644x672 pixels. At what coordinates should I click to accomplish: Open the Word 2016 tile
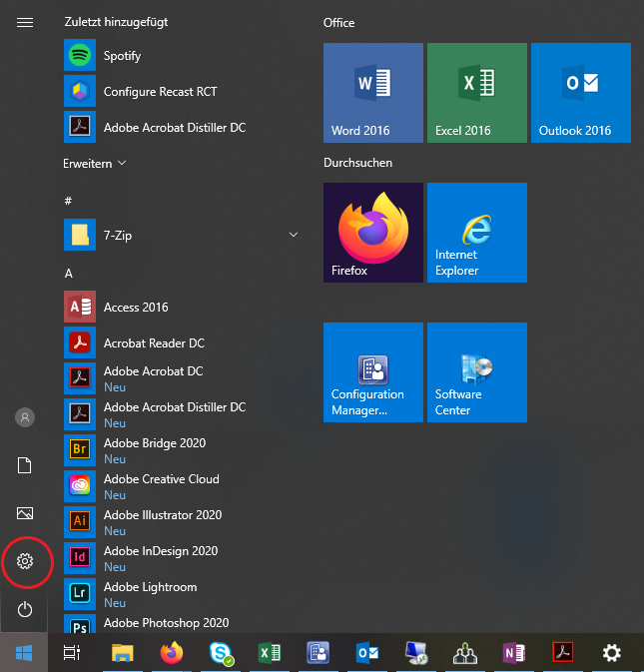(372, 93)
